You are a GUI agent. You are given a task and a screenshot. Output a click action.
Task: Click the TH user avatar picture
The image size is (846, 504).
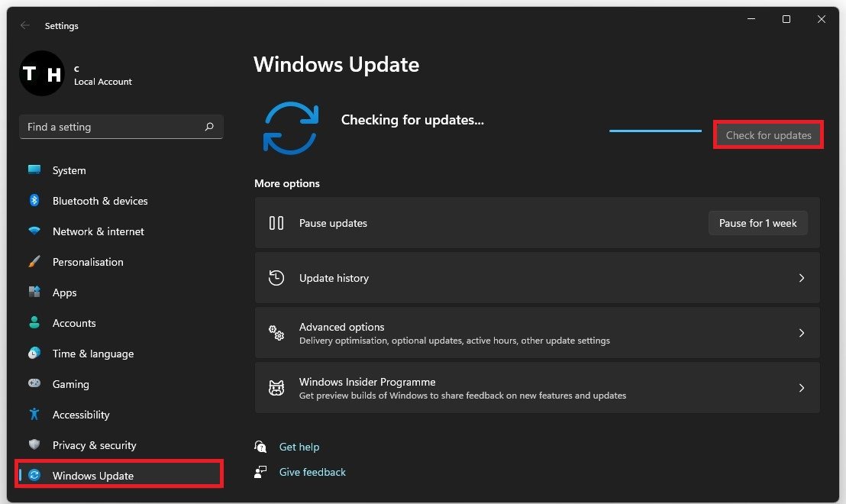pyautogui.click(x=41, y=73)
